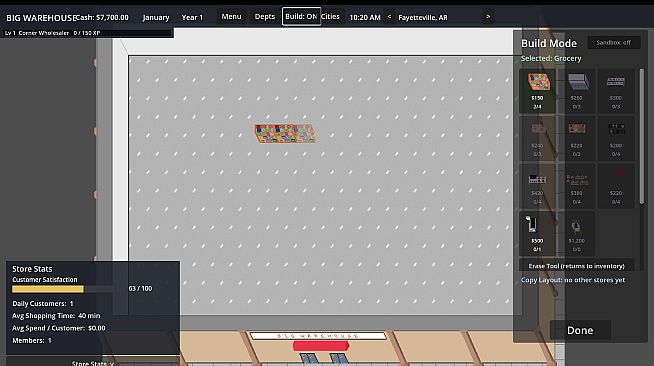Click the Done button

[580, 330]
